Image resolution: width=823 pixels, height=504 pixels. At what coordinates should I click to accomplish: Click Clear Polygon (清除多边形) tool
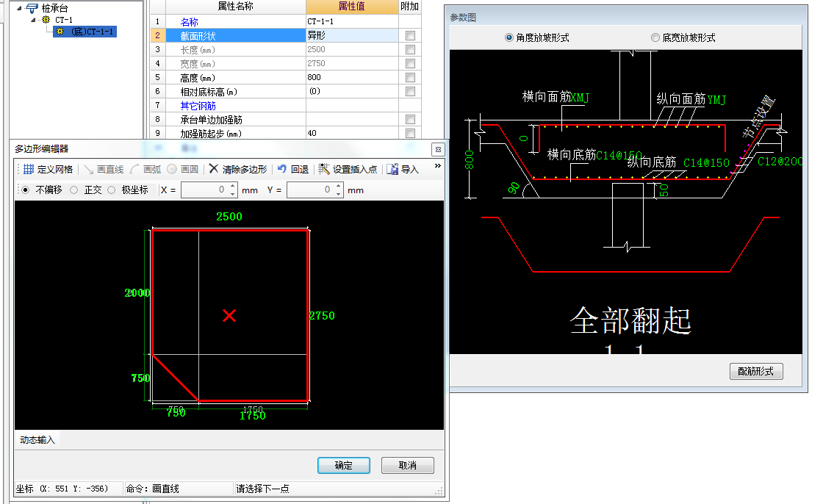[x=238, y=169]
